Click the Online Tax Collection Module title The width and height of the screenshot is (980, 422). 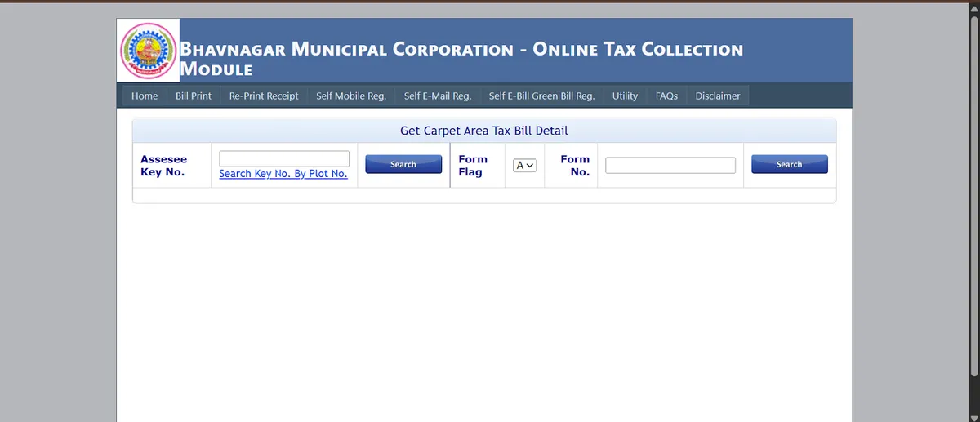point(461,59)
